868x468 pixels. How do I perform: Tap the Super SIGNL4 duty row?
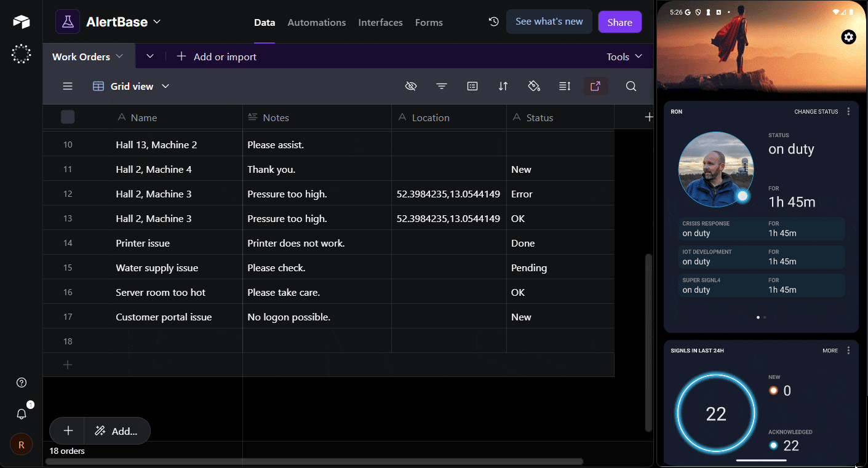click(762, 285)
